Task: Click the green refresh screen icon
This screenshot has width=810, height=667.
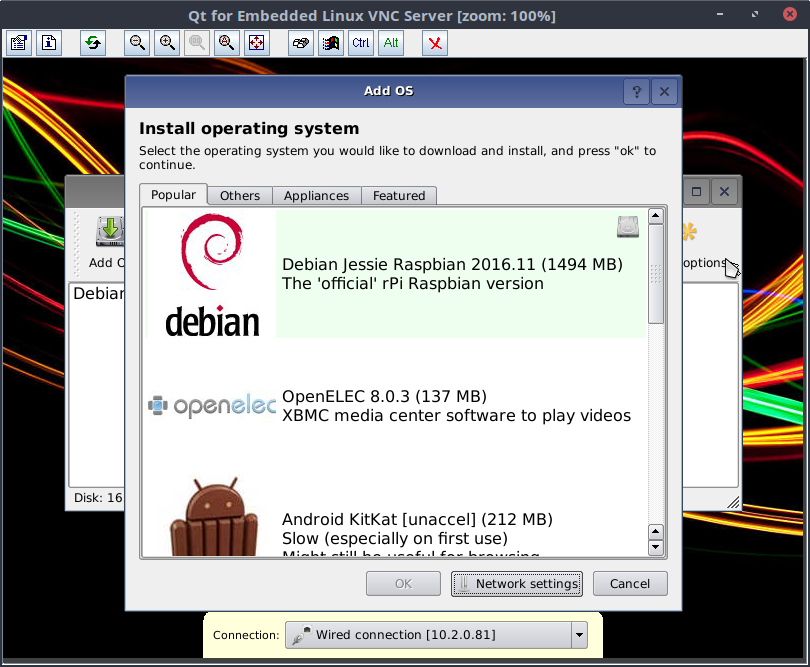Action: coord(93,43)
